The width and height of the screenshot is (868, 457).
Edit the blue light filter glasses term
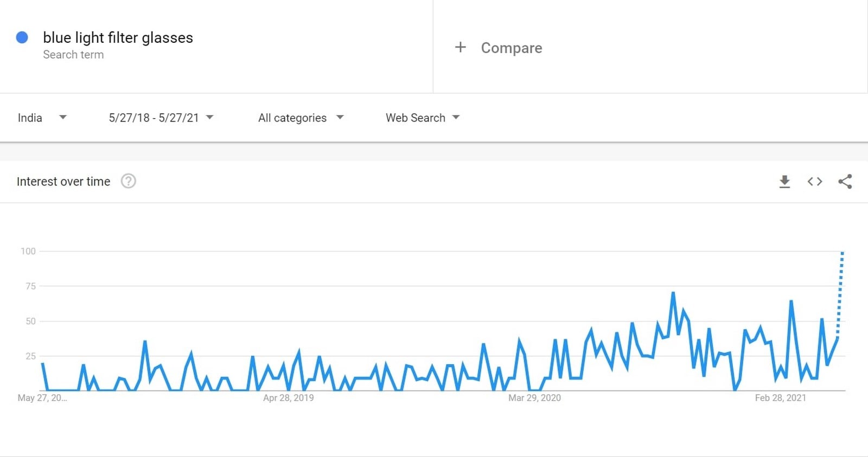point(118,37)
